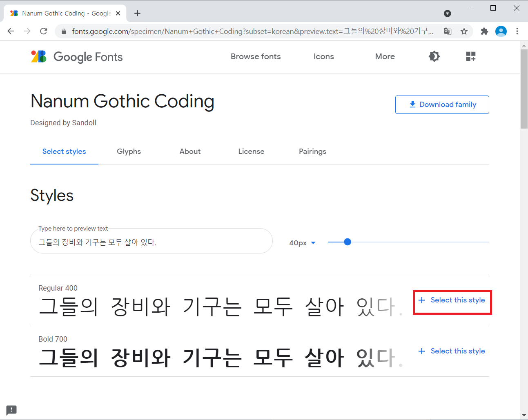Click the Regular 400 Korean preview text
The image size is (528, 420).
click(221, 307)
